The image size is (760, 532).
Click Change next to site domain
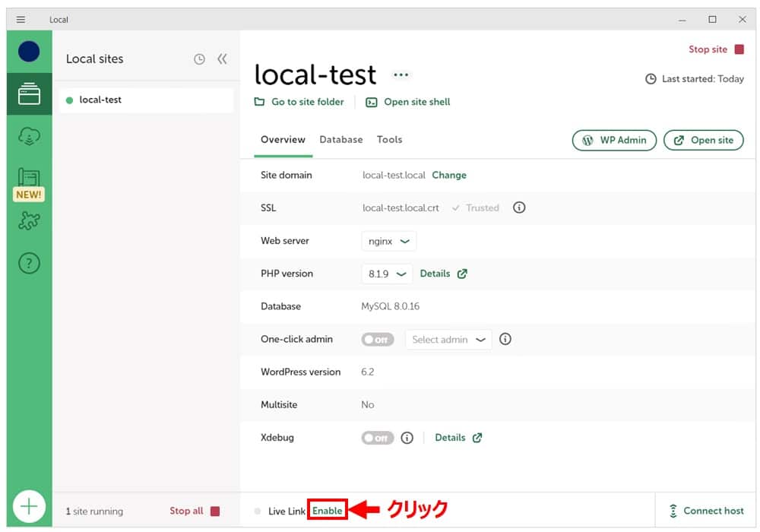449,175
